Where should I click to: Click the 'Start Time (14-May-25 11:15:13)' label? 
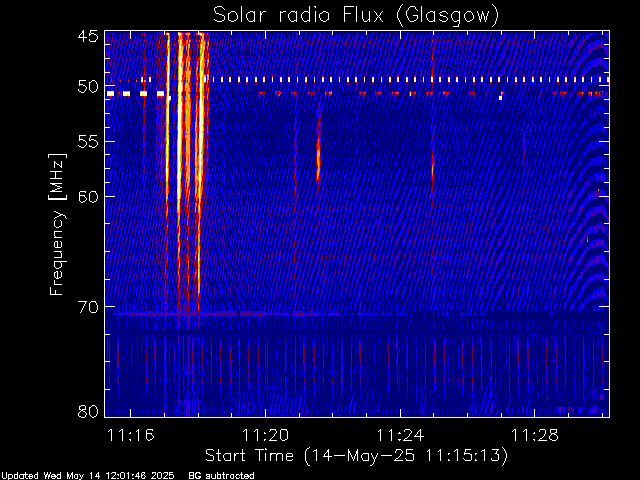tap(356, 456)
